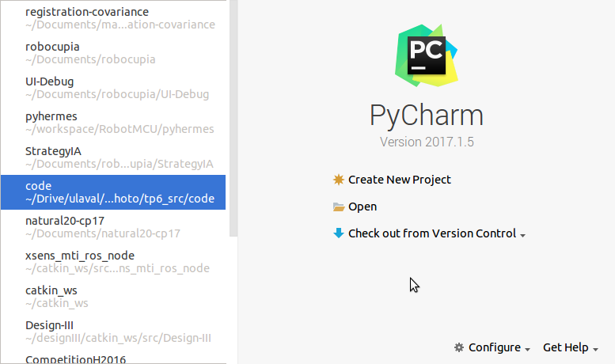
Task: Click the recent projects scrollbar thumb
Action: click(233, 118)
